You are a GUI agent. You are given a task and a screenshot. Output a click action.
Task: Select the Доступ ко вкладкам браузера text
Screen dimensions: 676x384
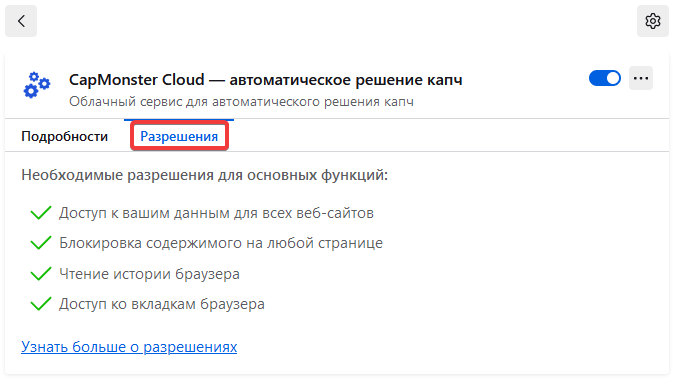pyautogui.click(x=162, y=304)
